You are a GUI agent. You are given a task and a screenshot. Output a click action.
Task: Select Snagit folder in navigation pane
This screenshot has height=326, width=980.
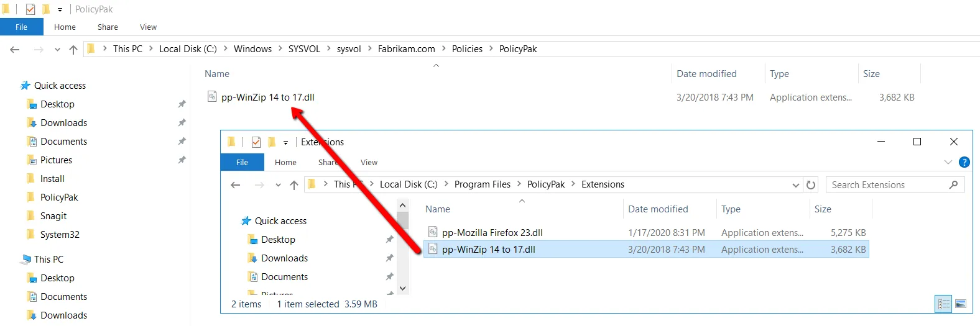pos(53,216)
